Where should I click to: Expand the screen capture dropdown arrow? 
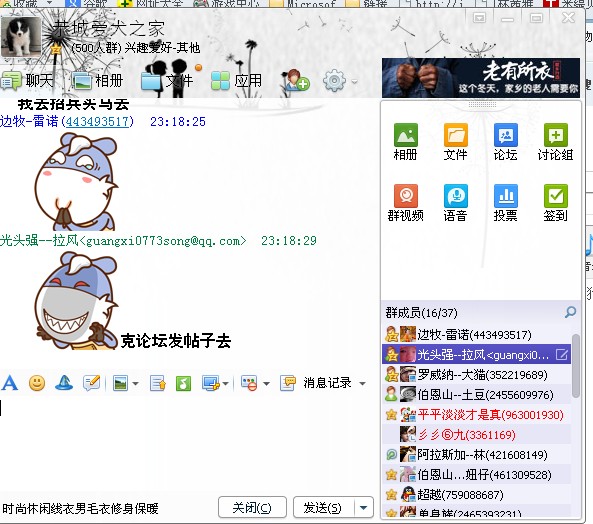pos(226,384)
